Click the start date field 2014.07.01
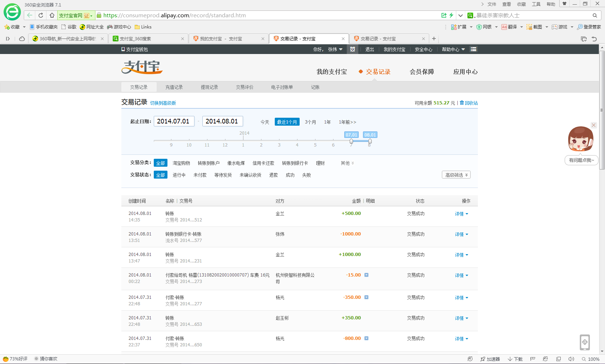This screenshot has width=605, height=364. (x=174, y=121)
